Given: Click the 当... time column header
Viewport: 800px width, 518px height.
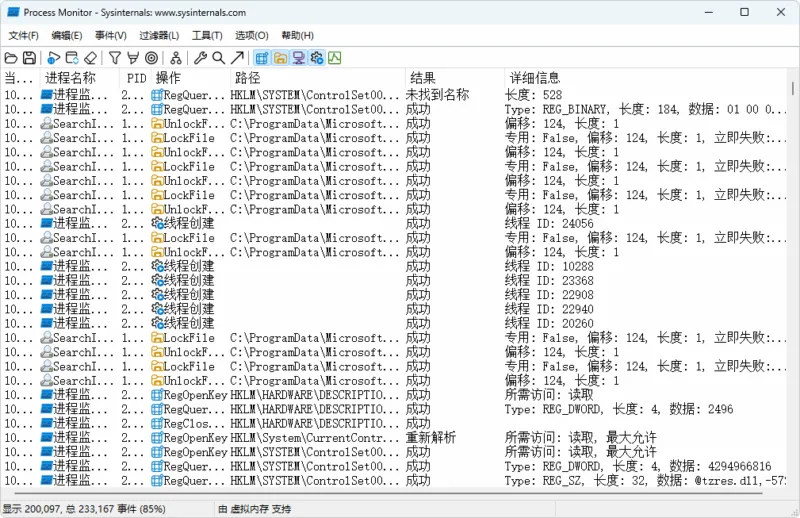Looking at the screenshot, I should 20,78.
